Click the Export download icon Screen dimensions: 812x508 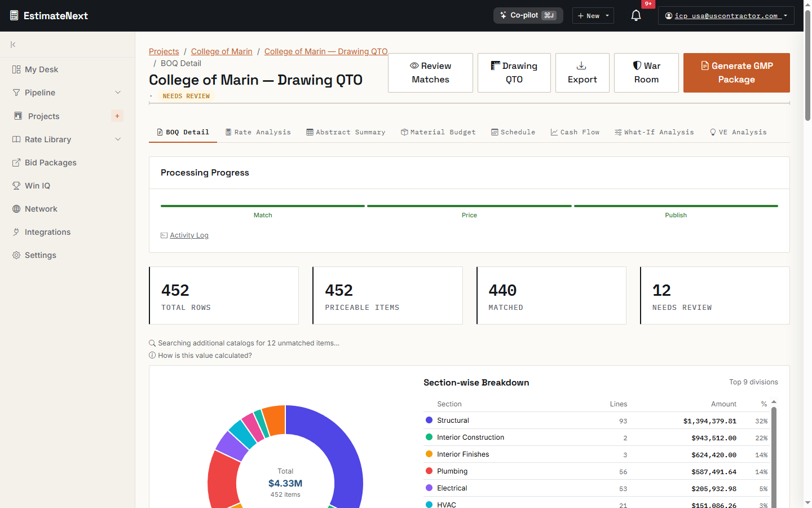[581, 65]
